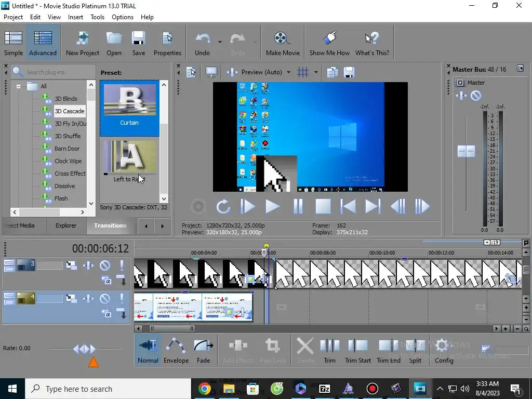The height and width of the screenshot is (399, 532).
Task: Click the Trim Start button
Action: pos(357,350)
